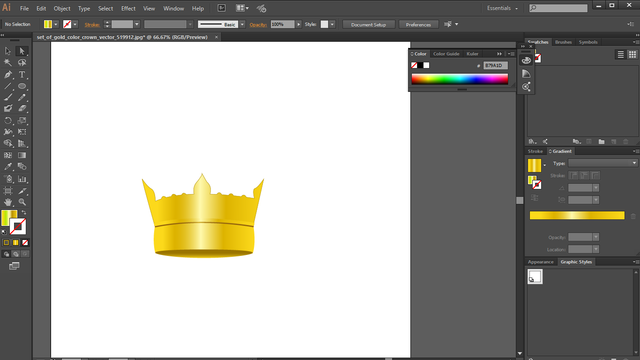
Task: Open the fill color dropdown in control bar
Action: tap(56, 24)
